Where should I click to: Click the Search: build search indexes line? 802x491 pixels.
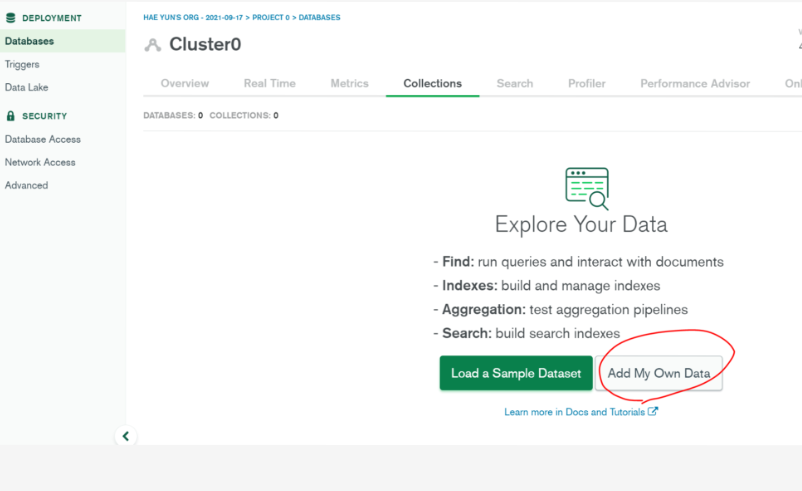pos(527,333)
